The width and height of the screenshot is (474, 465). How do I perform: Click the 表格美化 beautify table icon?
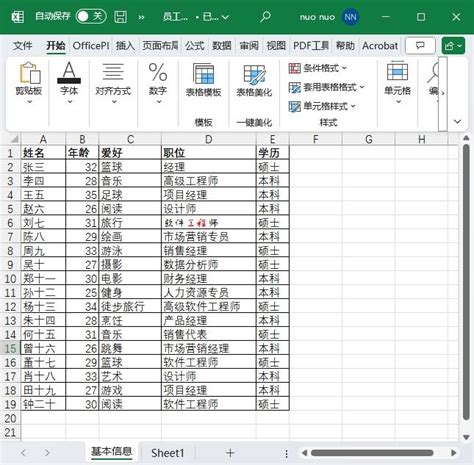coord(254,80)
